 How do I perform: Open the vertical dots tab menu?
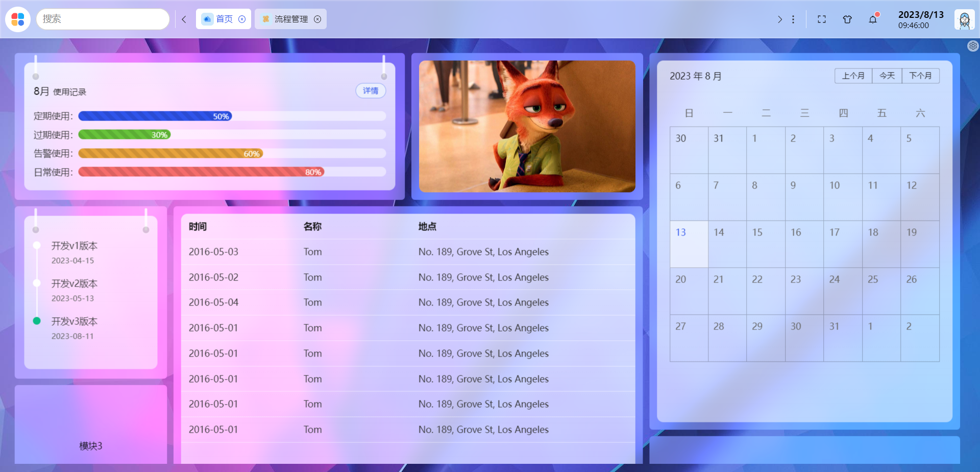click(793, 19)
